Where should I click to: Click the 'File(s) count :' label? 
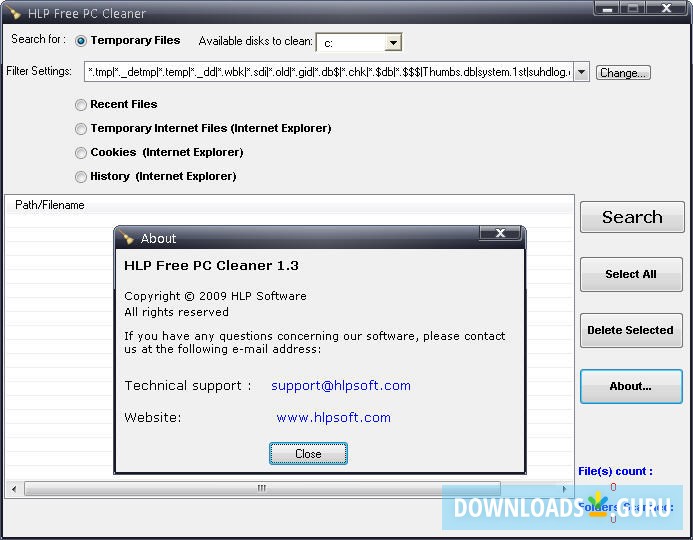tap(615, 472)
